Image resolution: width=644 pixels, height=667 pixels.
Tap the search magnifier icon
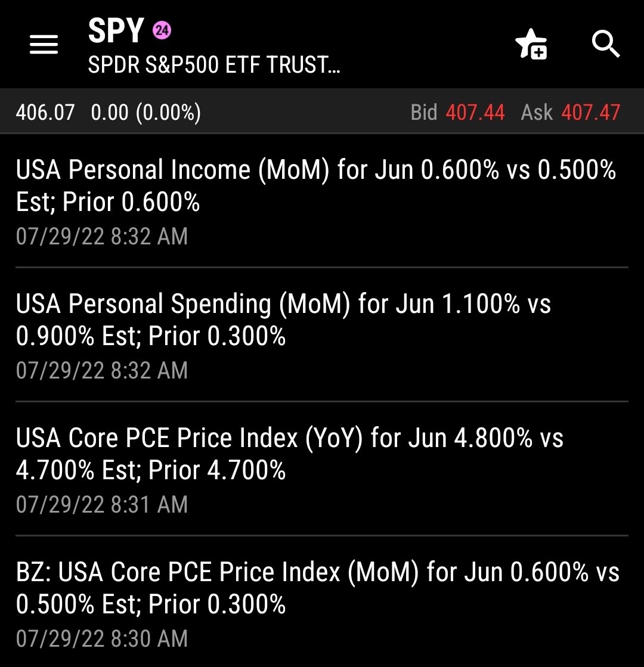pyautogui.click(x=605, y=44)
